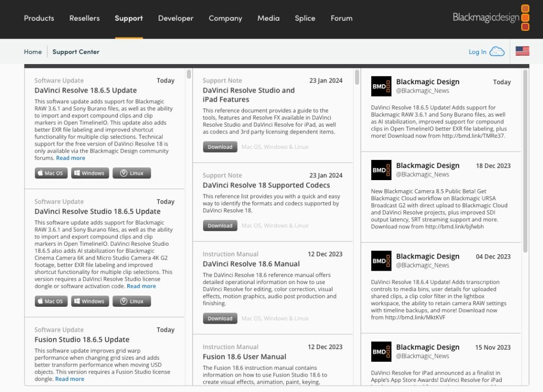The width and height of the screenshot is (543, 392).
Task: Download the Studio and iPad Features note
Action: (220, 147)
